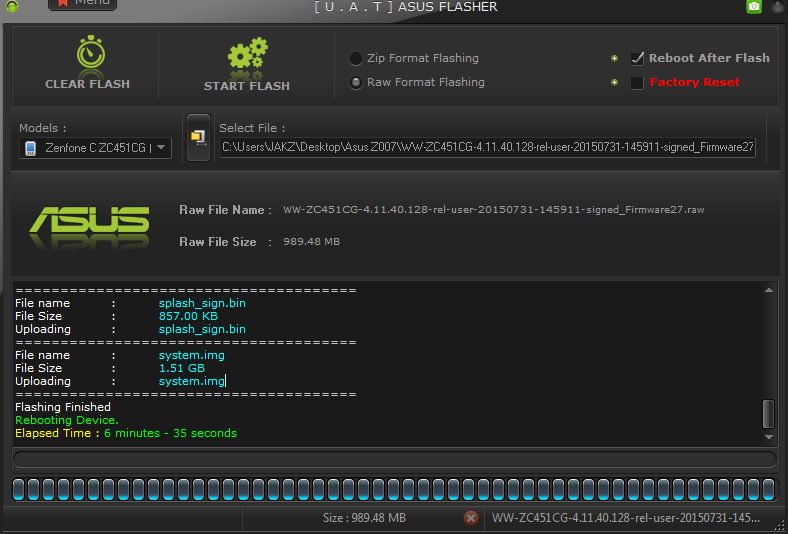Click Size : 989.48 MB in status bar

[364, 518]
